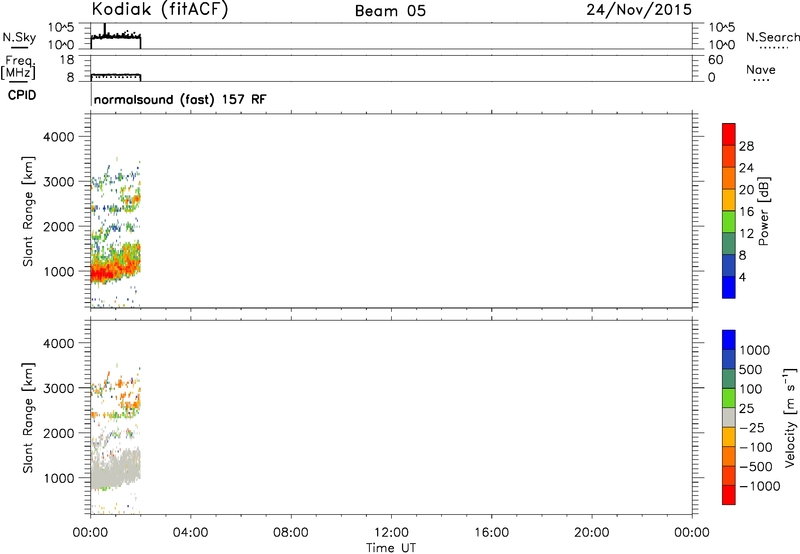Click the '4000' tick on power panel

58,137
